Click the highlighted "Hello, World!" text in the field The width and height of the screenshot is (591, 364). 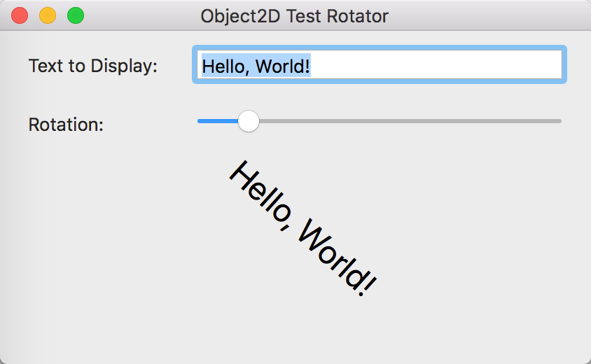(x=256, y=66)
